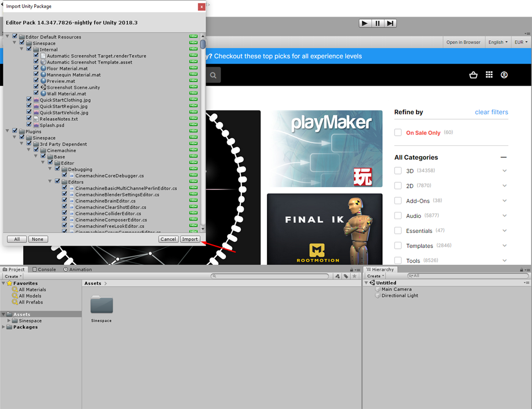
Task: Switch to the Animation tab
Action: pos(78,270)
